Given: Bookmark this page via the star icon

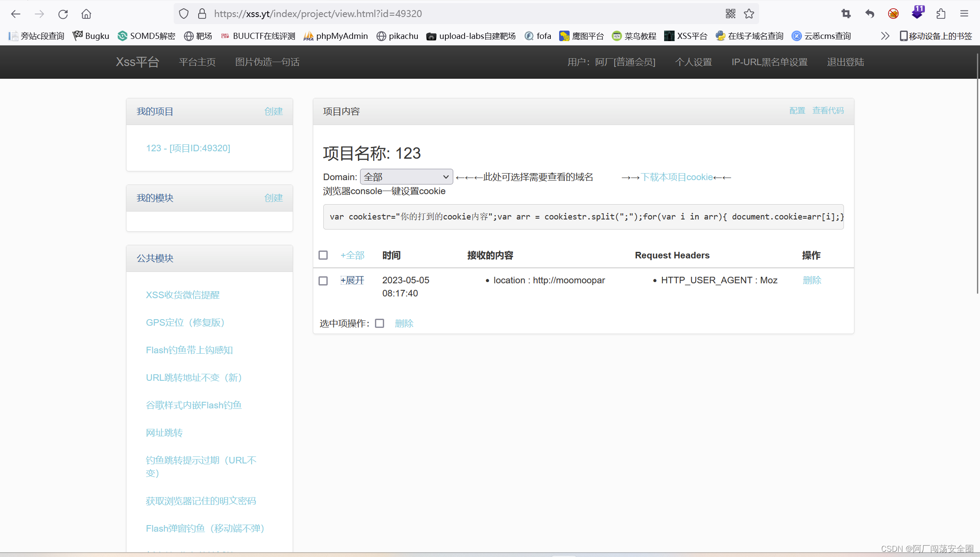Looking at the screenshot, I should pyautogui.click(x=749, y=14).
